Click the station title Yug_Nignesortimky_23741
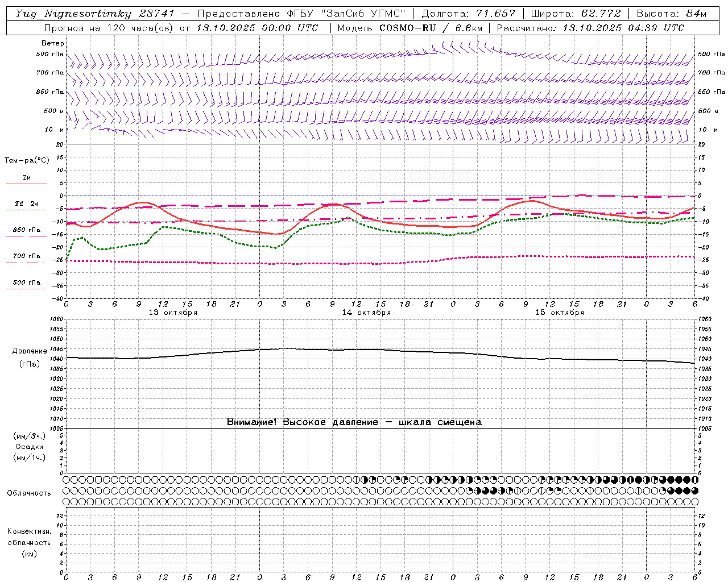The height and width of the screenshot is (582, 728). (94, 14)
